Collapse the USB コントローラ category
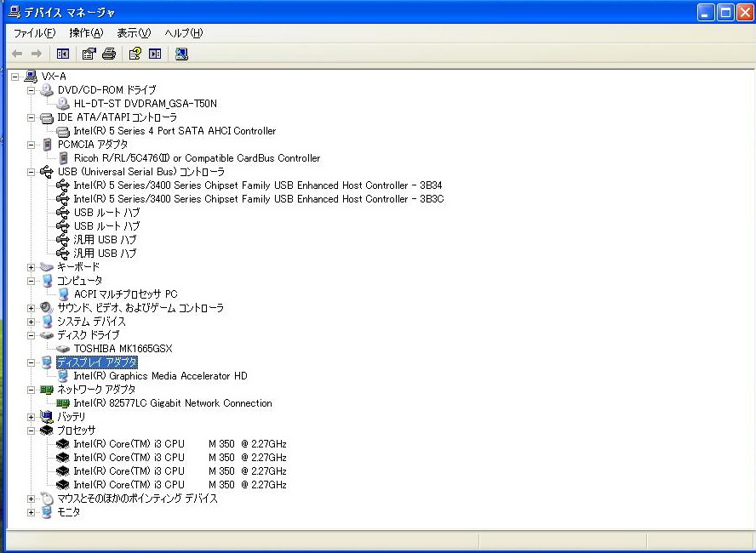The width and height of the screenshot is (756, 553). tap(31, 172)
